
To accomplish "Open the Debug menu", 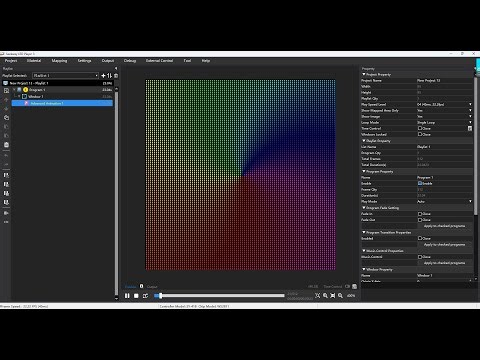I will pos(130,61).
